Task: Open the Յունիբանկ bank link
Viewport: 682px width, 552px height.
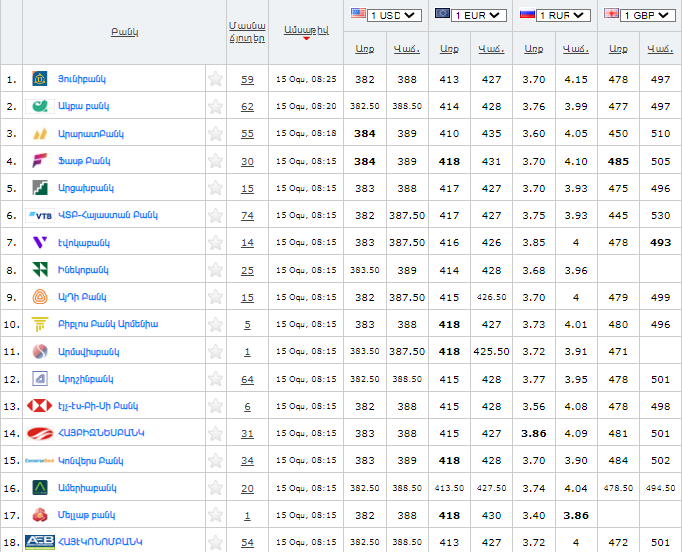Action: pyautogui.click(x=82, y=79)
